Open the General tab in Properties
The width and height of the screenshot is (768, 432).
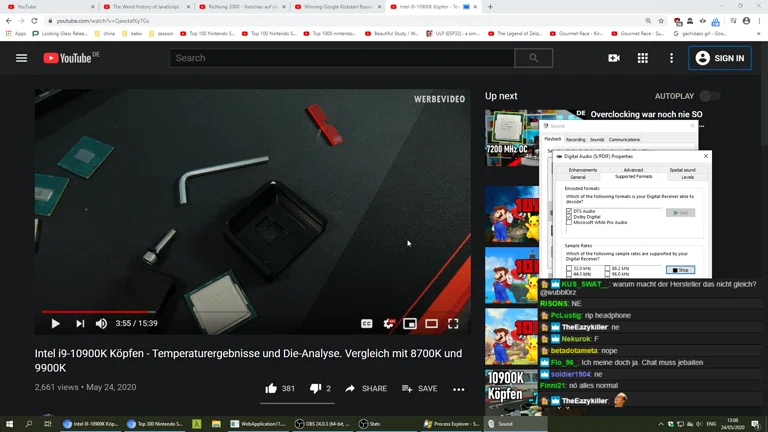[577, 177]
